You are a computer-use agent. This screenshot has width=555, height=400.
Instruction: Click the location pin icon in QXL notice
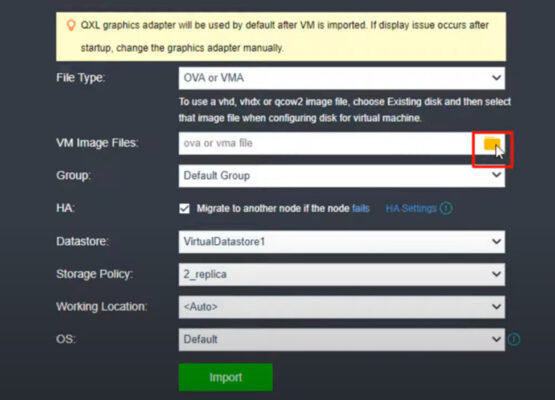click(x=71, y=25)
